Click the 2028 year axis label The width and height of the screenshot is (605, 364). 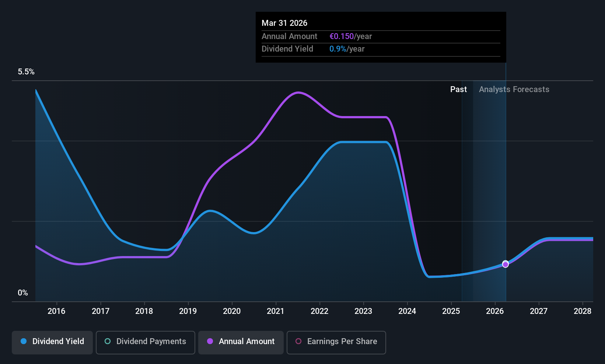point(583,311)
